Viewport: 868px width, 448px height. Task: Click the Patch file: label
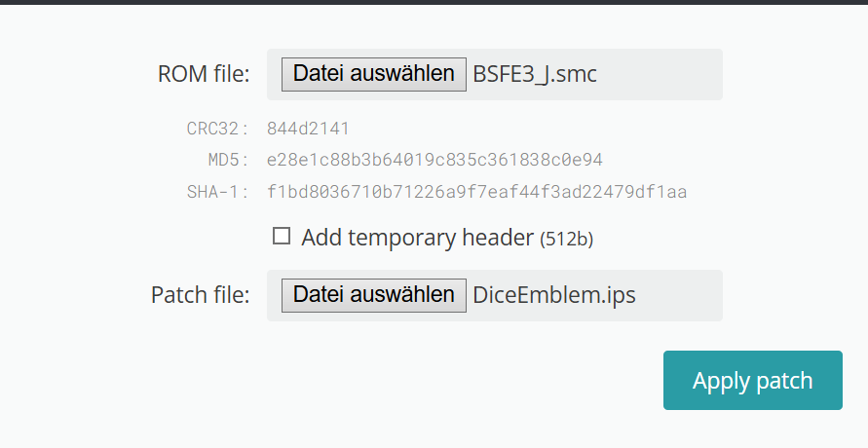coord(201,295)
